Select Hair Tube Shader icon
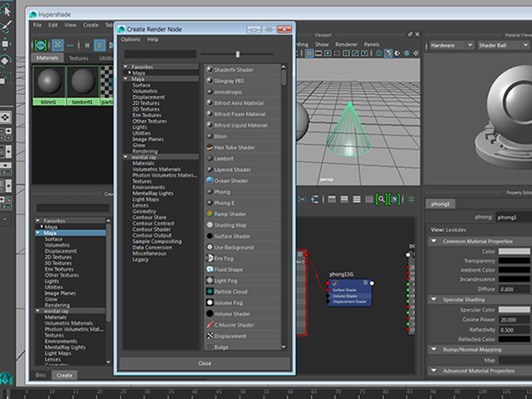Screen dimensions: 532x399 [x=209, y=147]
